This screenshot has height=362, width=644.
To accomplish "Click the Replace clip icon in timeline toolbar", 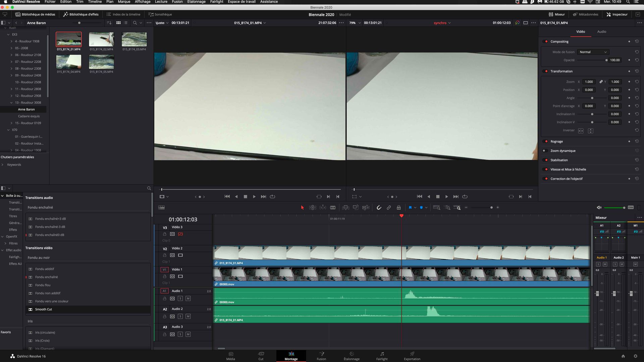I will click(x=366, y=208).
